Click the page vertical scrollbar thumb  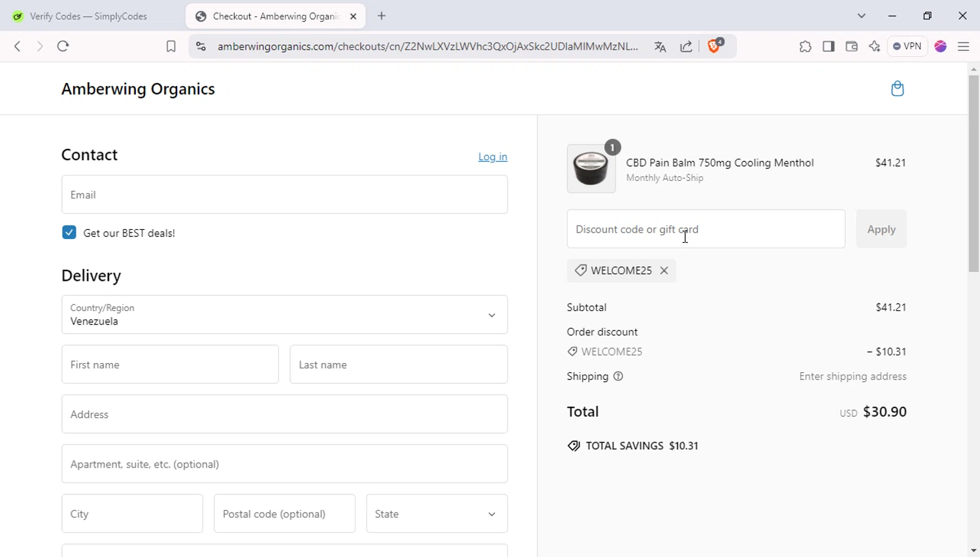(973, 173)
